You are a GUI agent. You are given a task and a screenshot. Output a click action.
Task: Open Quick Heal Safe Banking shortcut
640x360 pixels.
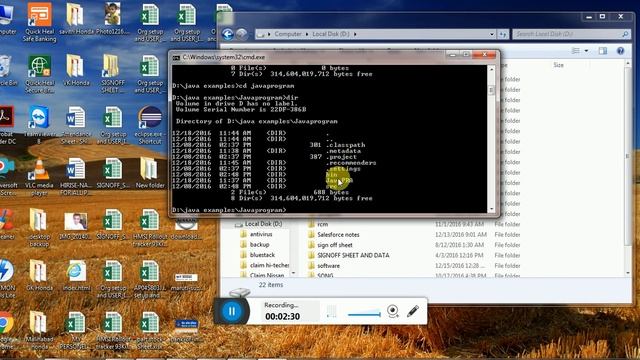(39, 21)
